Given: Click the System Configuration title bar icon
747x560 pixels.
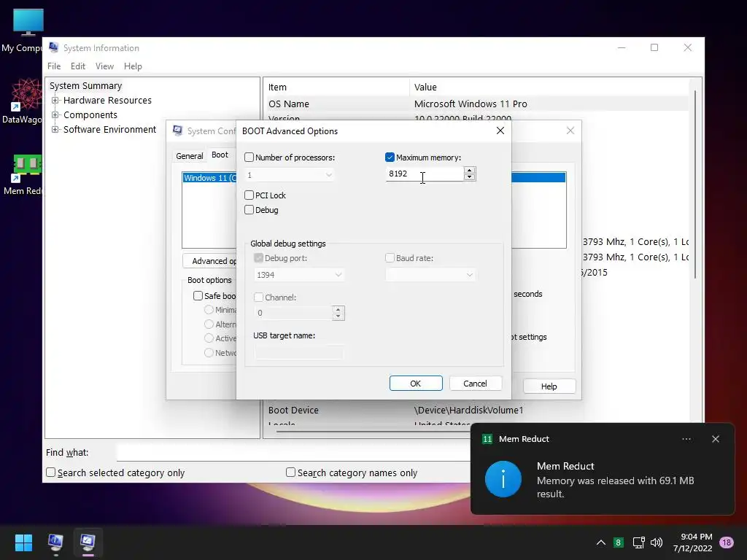Looking at the screenshot, I should tap(178, 131).
